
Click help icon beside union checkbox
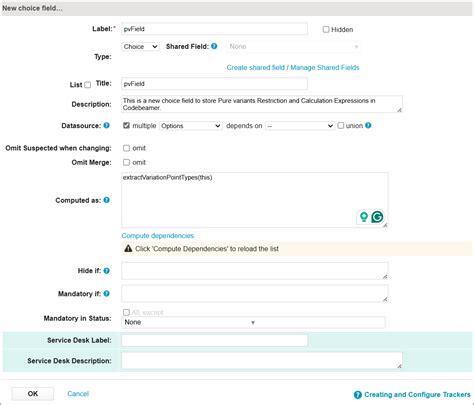point(368,126)
